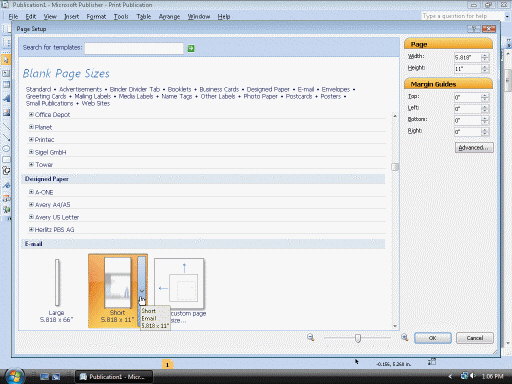Select the Item from Content Library tool
Screen dimensions: 512x384
click(x=6, y=210)
